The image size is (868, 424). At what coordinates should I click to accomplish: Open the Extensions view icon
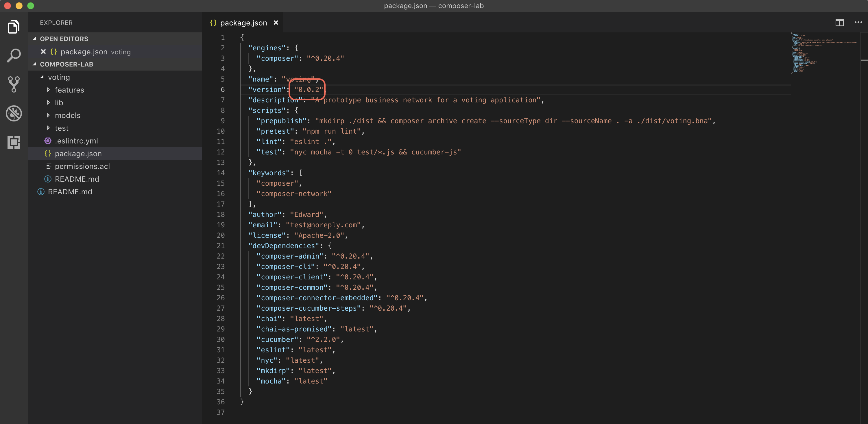[x=14, y=142]
